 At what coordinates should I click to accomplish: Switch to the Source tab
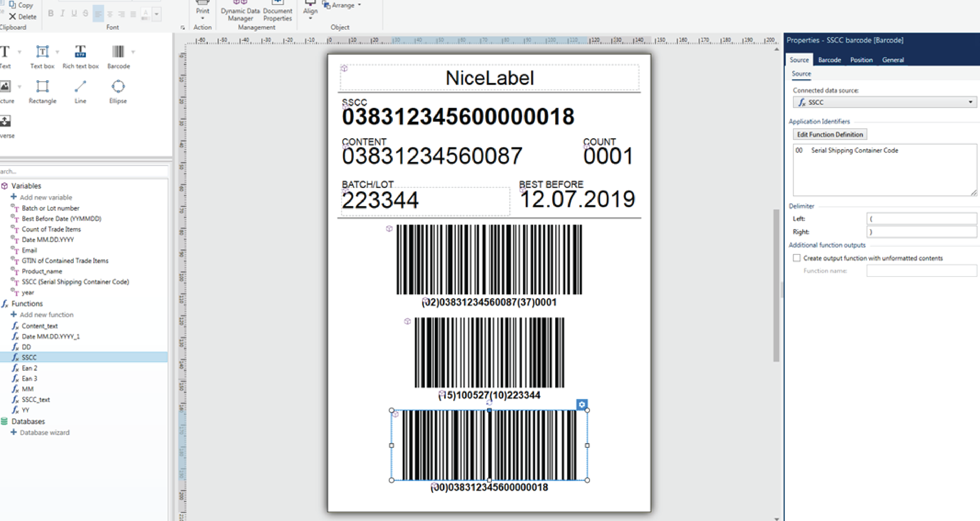point(799,60)
